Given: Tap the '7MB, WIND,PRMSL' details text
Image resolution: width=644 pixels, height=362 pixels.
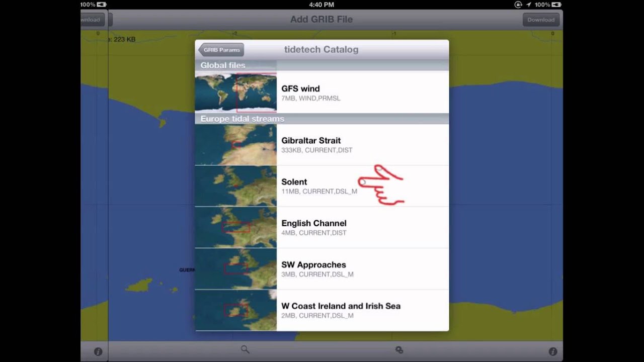Looking at the screenshot, I should [x=311, y=98].
